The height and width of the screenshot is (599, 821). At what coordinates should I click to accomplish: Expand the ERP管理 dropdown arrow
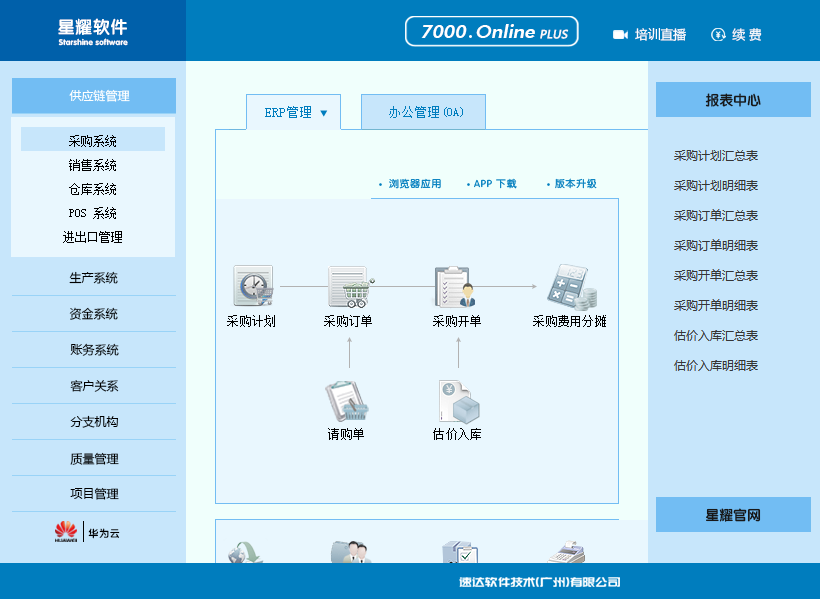click(x=324, y=113)
